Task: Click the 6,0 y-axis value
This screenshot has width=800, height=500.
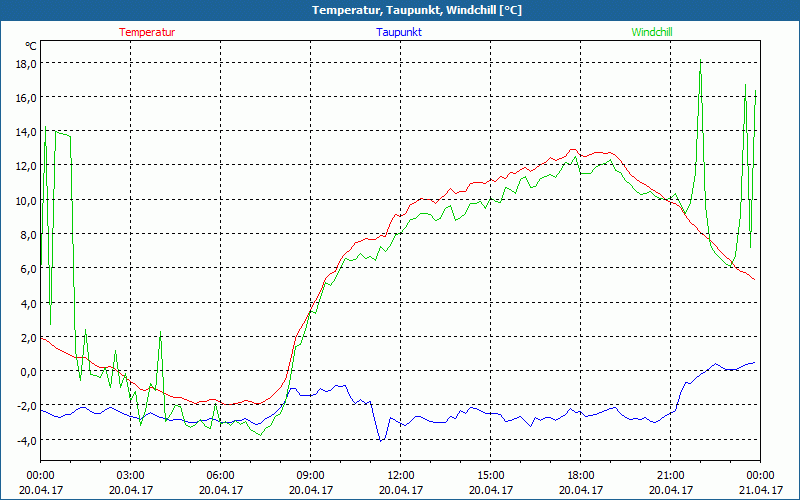Action: (x=29, y=269)
